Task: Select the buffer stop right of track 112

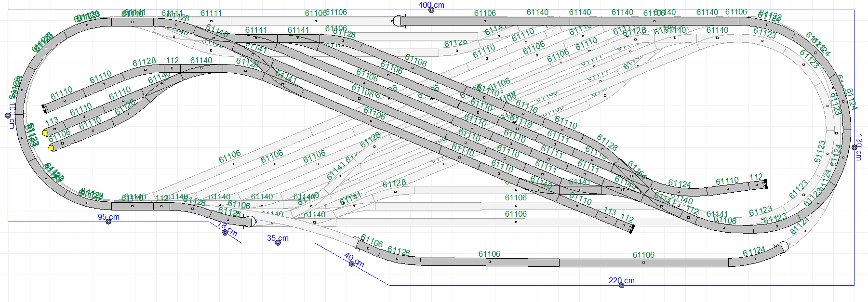Action: click(766, 184)
